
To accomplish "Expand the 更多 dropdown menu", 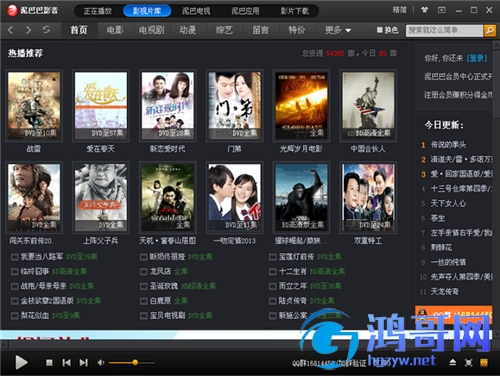I will (x=338, y=30).
